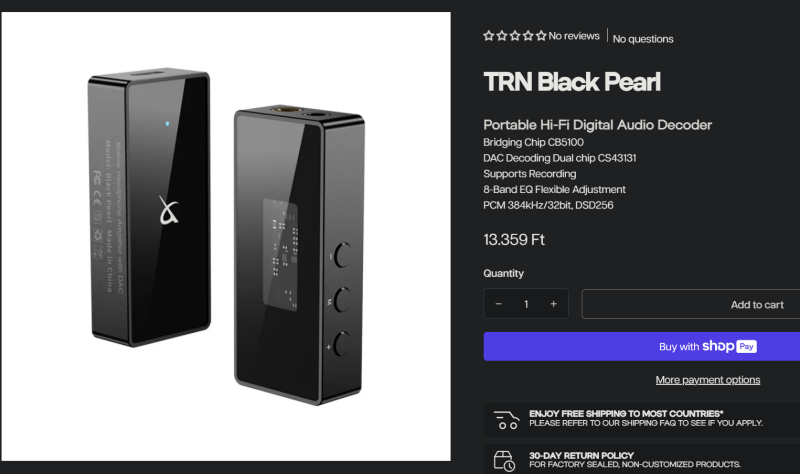
Task: Click the fifth rating star
Action: coord(541,36)
